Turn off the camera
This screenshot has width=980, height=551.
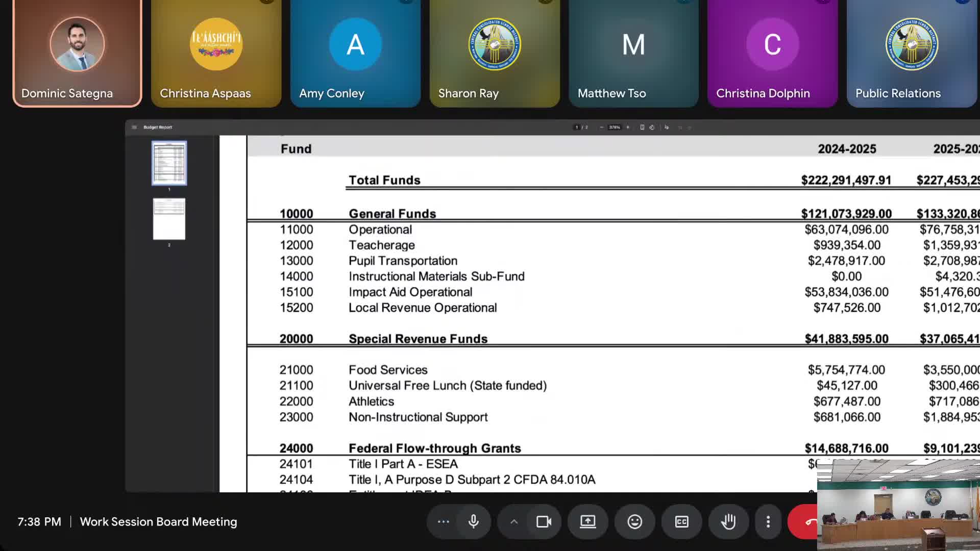pos(544,521)
